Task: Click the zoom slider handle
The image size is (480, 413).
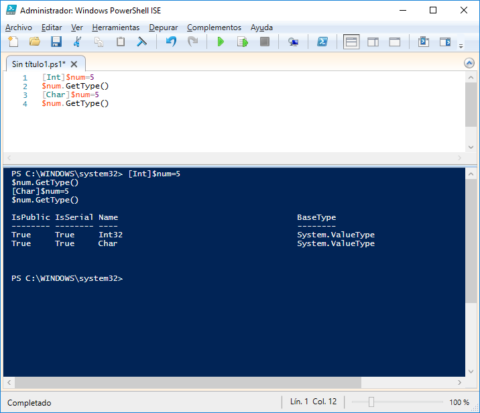Action: point(371,402)
